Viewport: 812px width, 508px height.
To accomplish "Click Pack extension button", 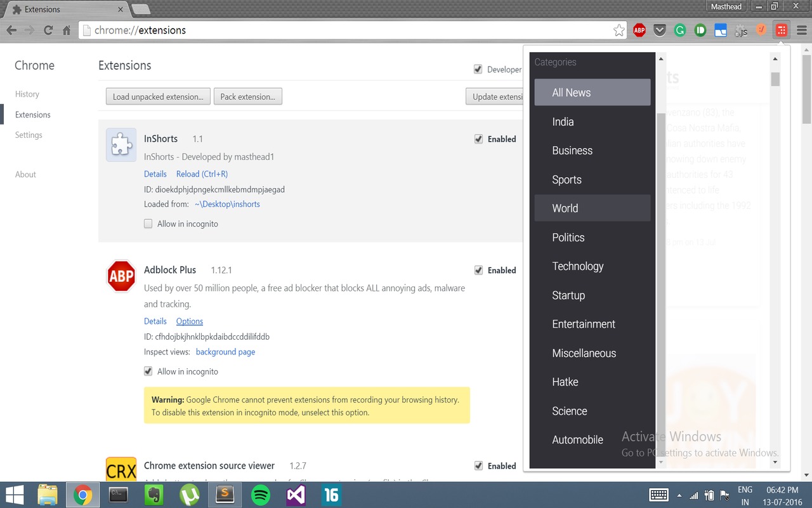I will coord(248,97).
